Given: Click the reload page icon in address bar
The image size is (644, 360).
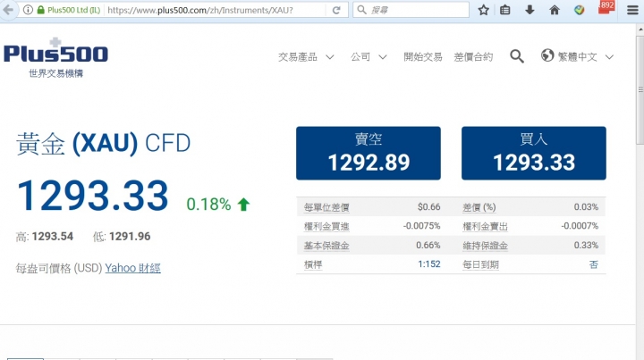Looking at the screenshot, I should pyautogui.click(x=336, y=10).
